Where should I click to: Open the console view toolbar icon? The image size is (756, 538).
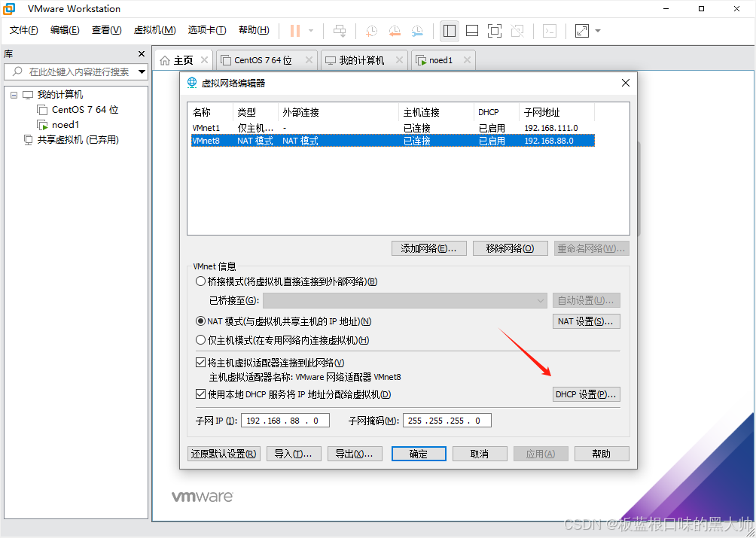click(550, 31)
